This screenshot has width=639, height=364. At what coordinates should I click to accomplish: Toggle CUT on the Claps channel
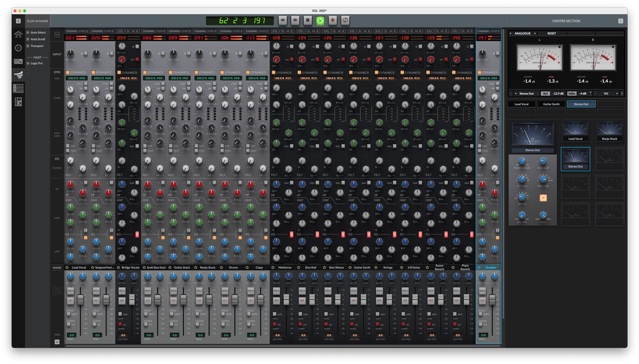pyautogui.click(x=251, y=301)
